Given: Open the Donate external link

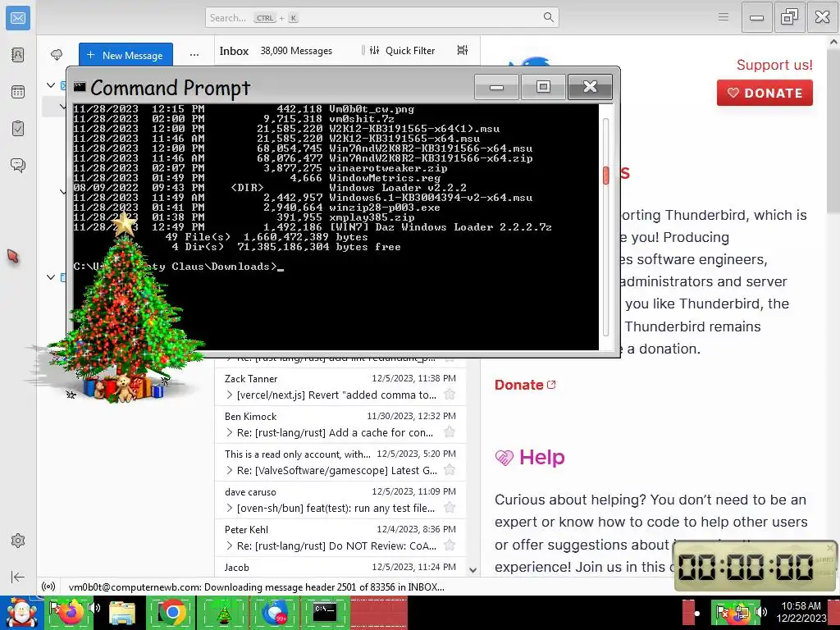Looking at the screenshot, I should tap(525, 385).
